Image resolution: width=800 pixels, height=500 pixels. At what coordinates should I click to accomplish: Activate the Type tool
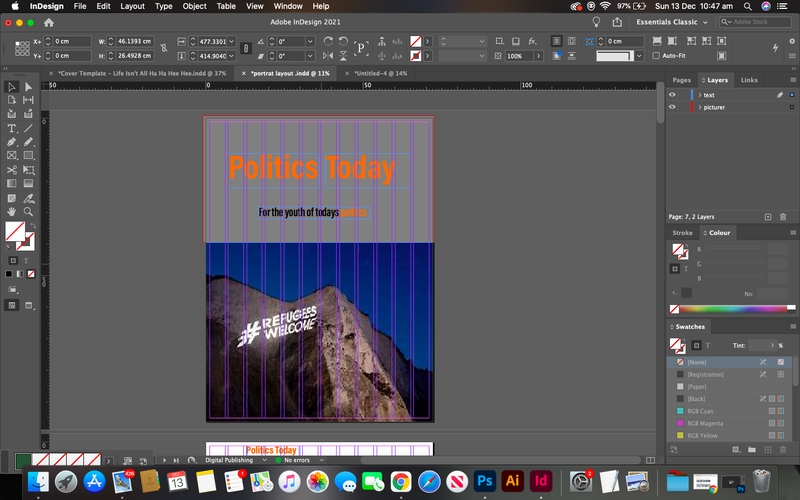tap(11, 129)
